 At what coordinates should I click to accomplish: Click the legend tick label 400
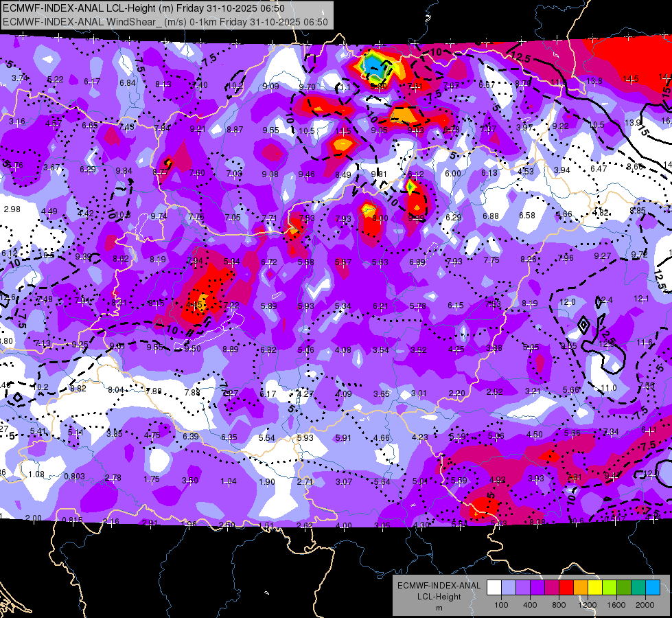[530, 605]
